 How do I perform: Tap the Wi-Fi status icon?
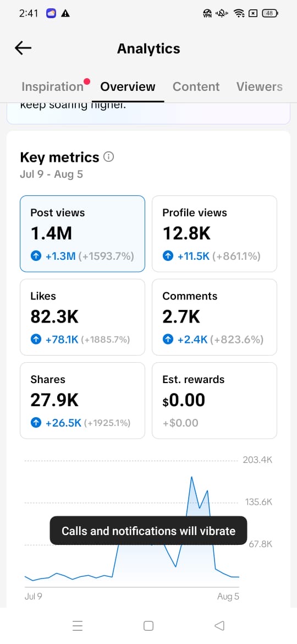pyautogui.click(x=239, y=14)
